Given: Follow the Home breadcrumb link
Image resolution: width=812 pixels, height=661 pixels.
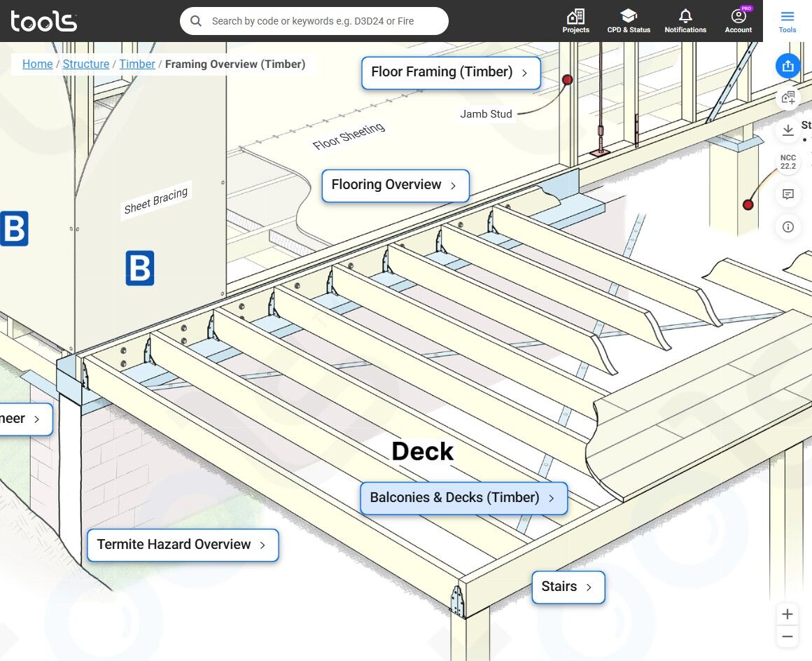Looking at the screenshot, I should [x=37, y=64].
